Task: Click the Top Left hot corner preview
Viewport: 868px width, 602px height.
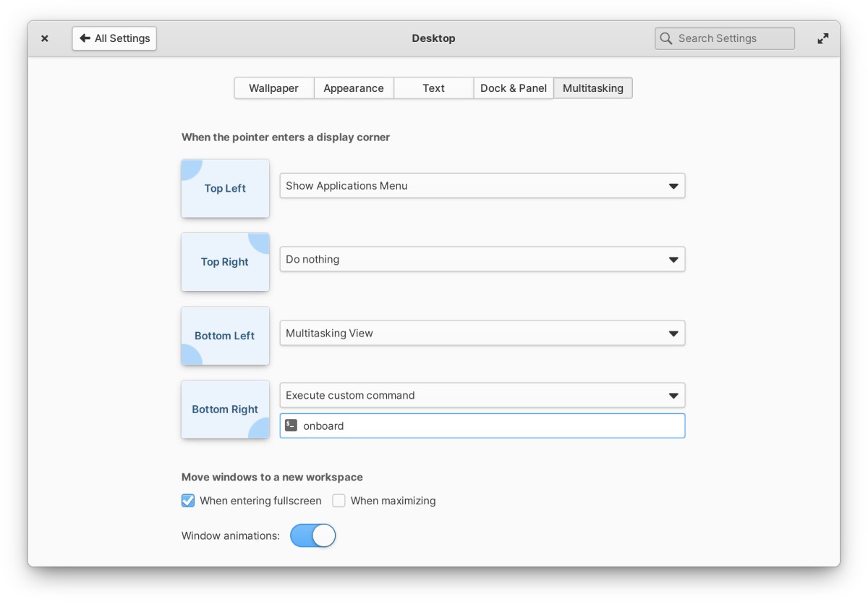Action: 225,188
